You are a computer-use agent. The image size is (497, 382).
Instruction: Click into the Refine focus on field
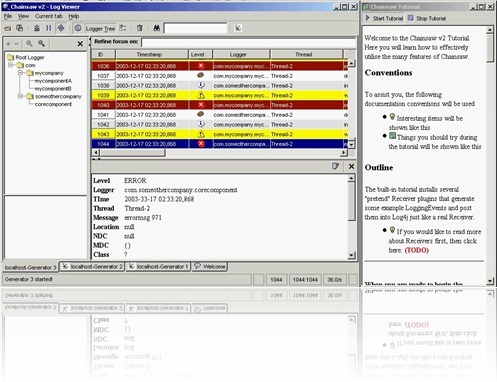tap(249, 42)
